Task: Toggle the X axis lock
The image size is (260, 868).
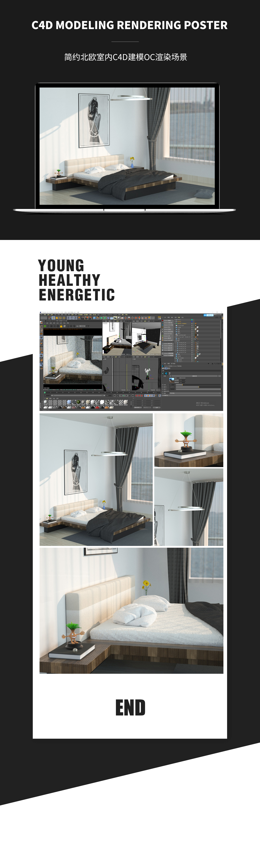Action: 69,318
